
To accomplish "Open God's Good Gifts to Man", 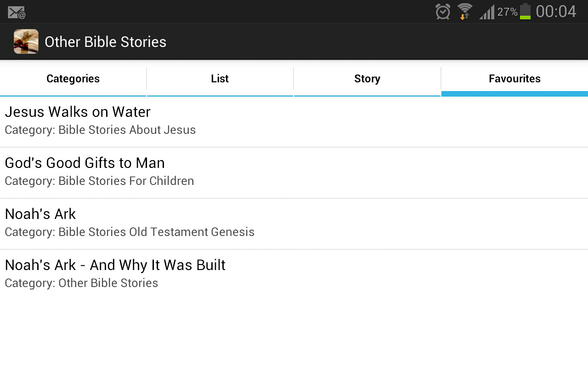I will point(85,163).
